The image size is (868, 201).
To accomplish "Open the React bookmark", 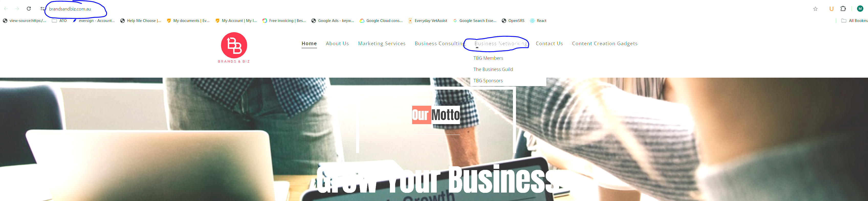I will [x=538, y=20].
